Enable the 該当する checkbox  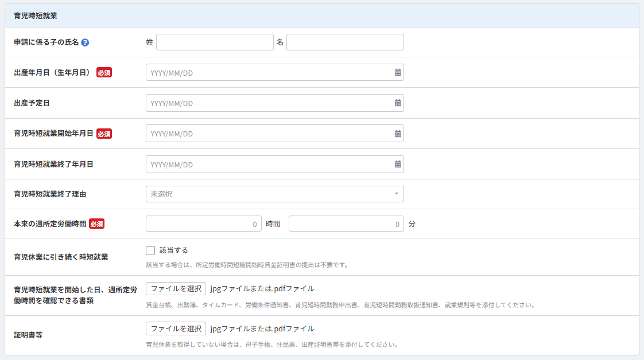150,251
